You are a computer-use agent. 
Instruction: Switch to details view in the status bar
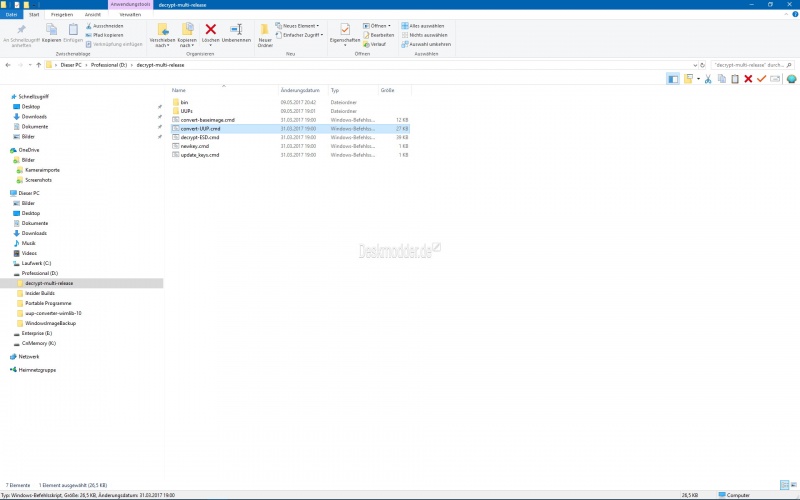[784, 485]
